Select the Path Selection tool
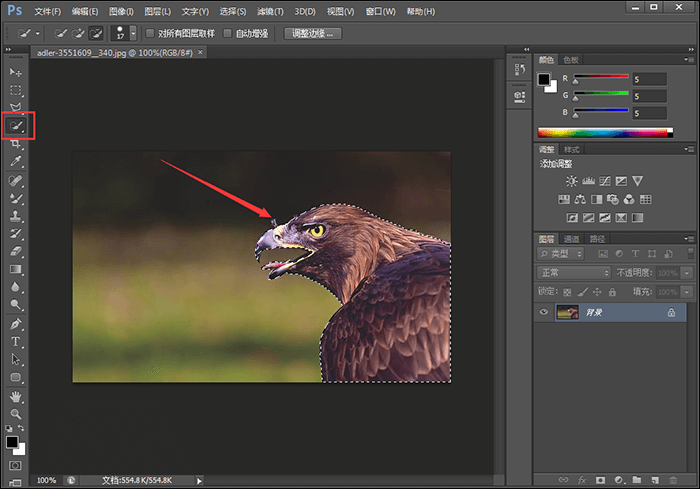700x489 pixels. [16, 359]
